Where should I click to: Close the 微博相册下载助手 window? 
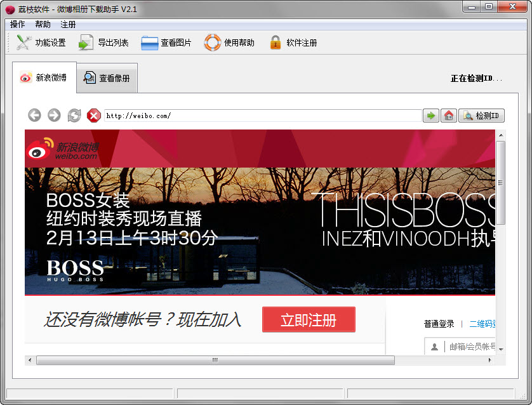point(512,6)
